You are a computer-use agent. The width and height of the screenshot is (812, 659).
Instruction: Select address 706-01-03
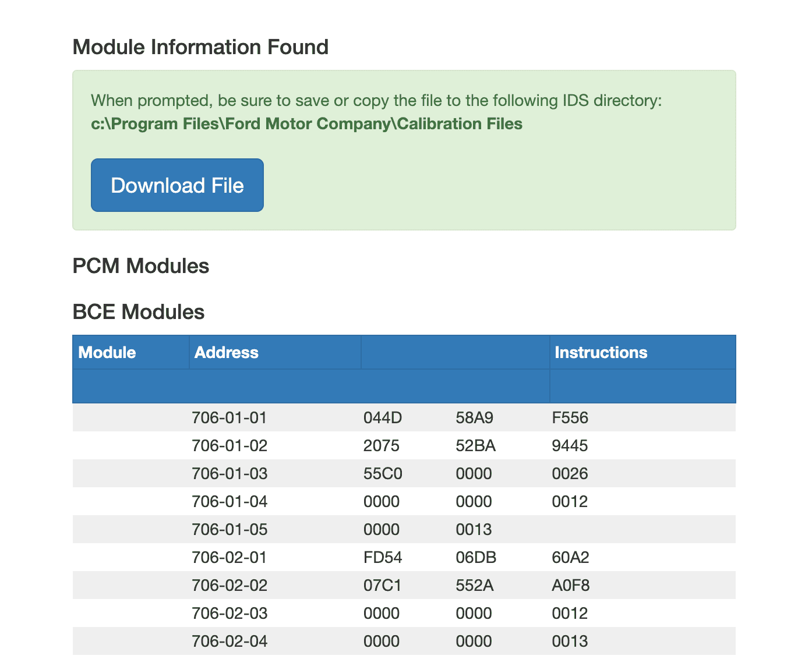[x=230, y=473]
